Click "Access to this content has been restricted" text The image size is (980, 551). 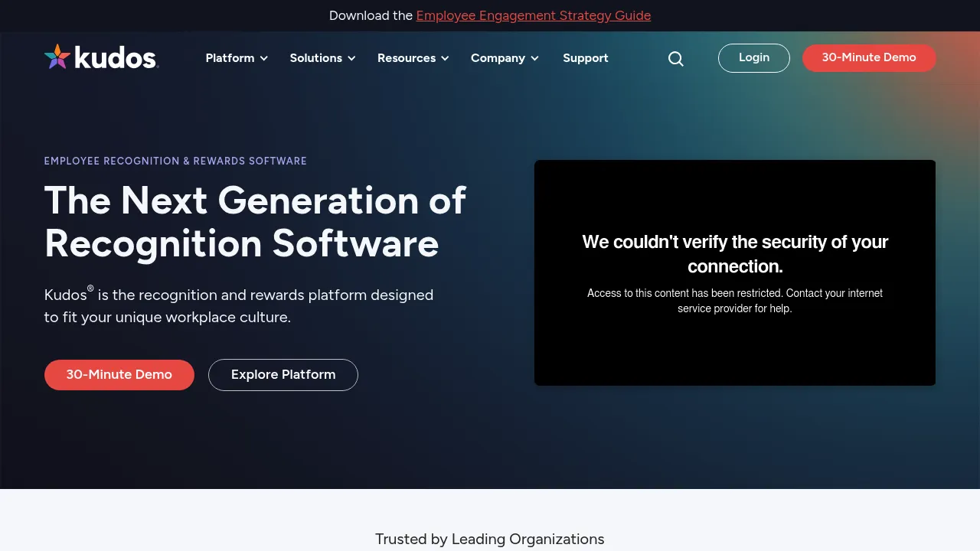(735, 301)
